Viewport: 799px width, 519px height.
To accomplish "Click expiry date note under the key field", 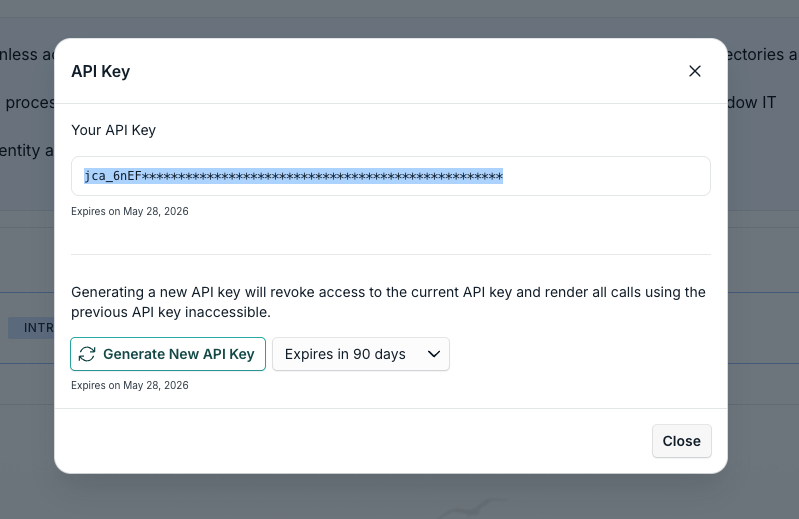I will [x=129, y=211].
